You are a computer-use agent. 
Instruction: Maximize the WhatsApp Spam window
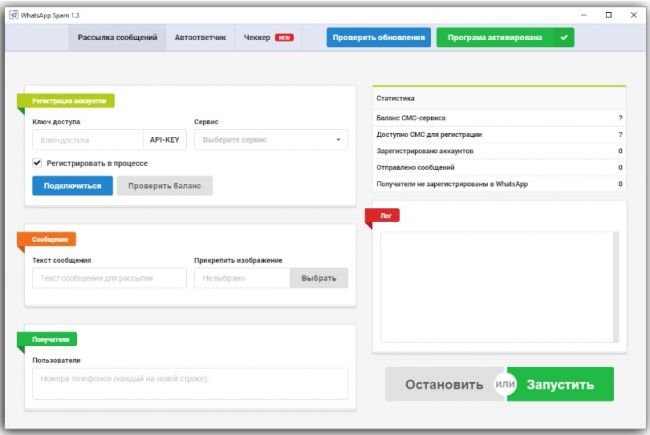point(609,15)
